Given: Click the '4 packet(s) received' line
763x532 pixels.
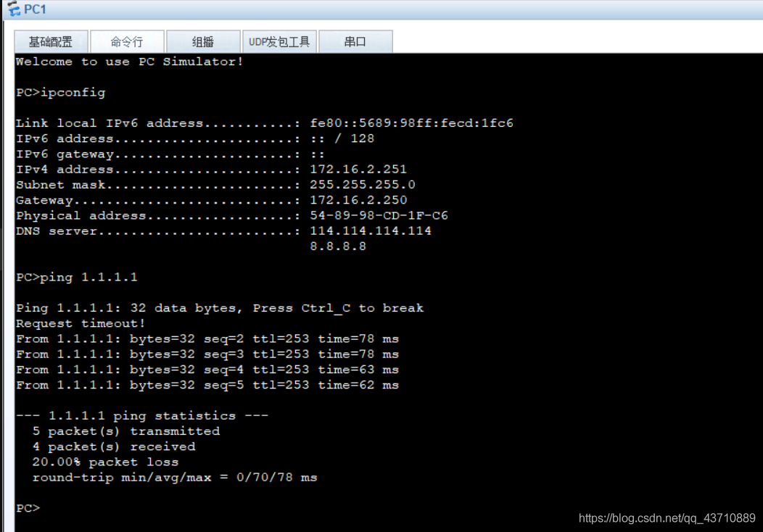Looking at the screenshot, I should tap(114, 447).
